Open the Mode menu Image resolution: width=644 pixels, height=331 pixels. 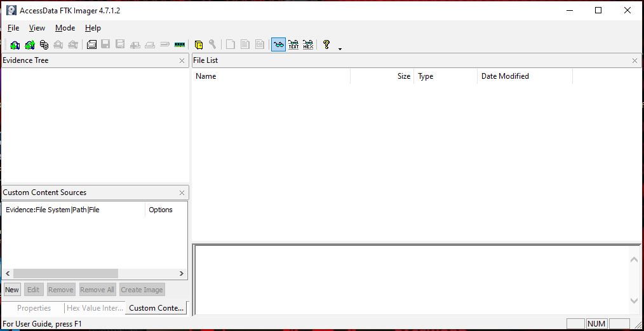coord(65,28)
